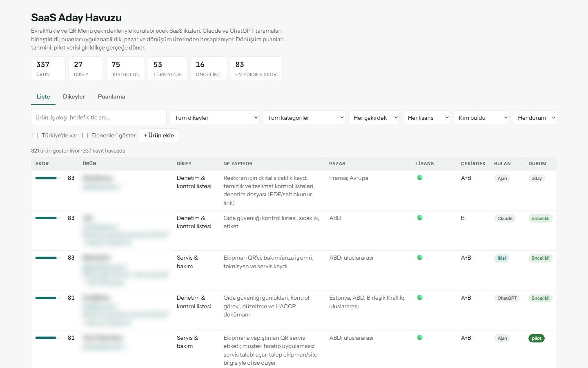The height and width of the screenshot is (368, 588).
Task: Click the '27 DİKEY' stat card
Action: click(86, 69)
